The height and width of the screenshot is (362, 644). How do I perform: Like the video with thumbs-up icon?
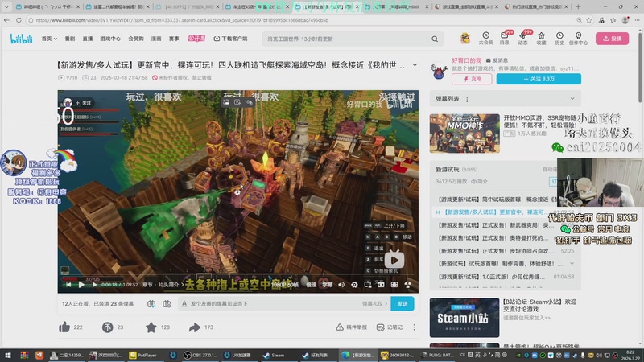pyautogui.click(x=64, y=327)
